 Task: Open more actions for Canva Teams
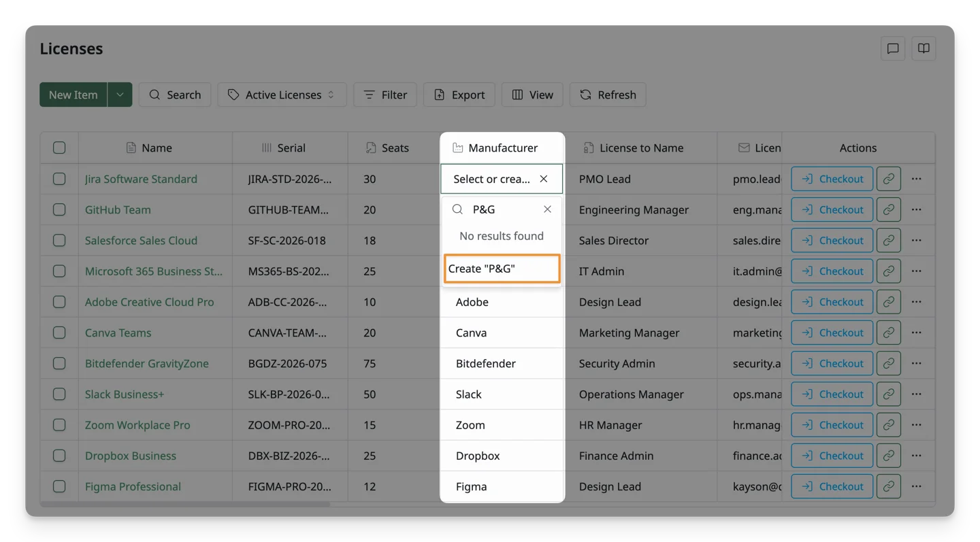[x=917, y=333]
